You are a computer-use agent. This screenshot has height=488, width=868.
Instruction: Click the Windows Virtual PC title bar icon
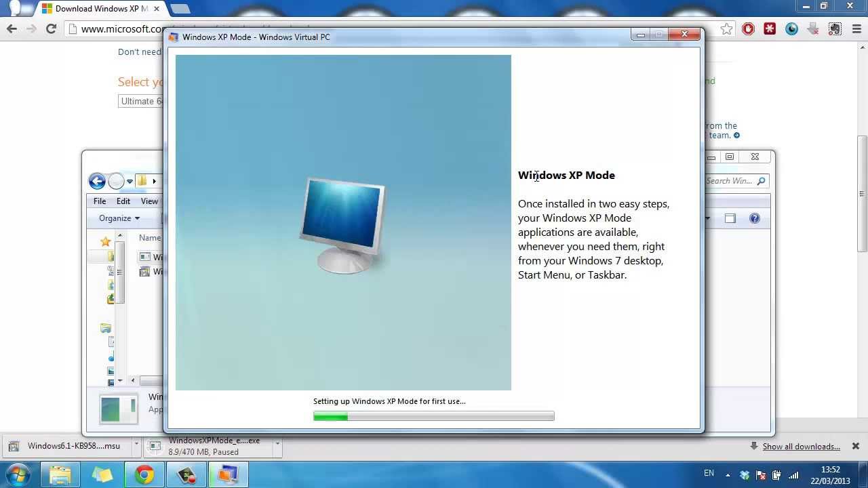174,37
